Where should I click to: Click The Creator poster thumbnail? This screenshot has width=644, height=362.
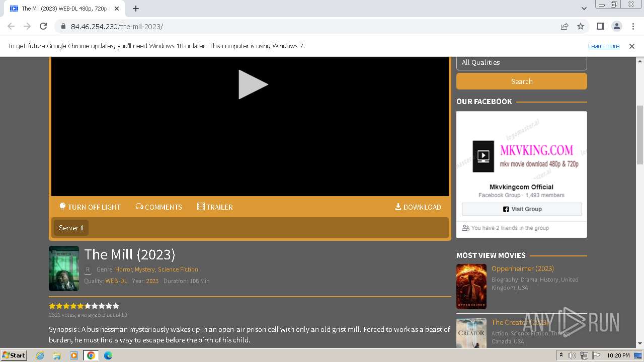(471, 333)
